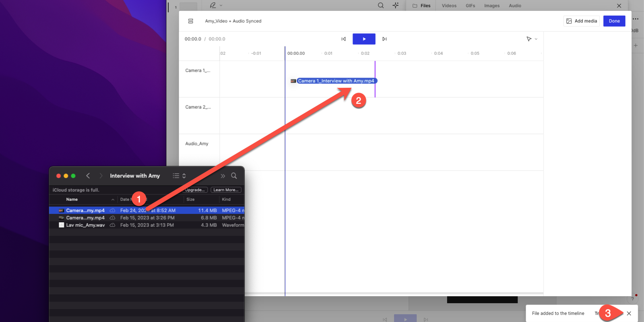
Task: Sort Finder files by Size column
Action: [x=190, y=199]
